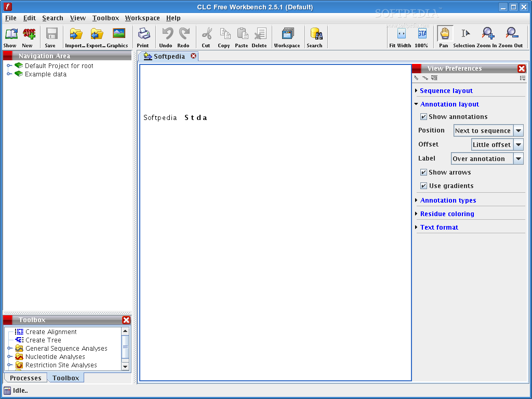The image size is (532, 399).
Task: Expand Example data tree node
Action: (x=9, y=74)
